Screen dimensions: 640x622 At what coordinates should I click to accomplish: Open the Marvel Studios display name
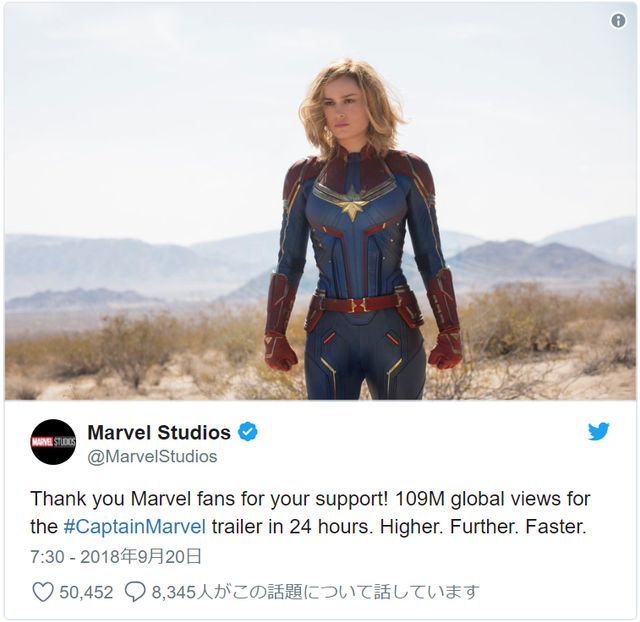tap(159, 432)
